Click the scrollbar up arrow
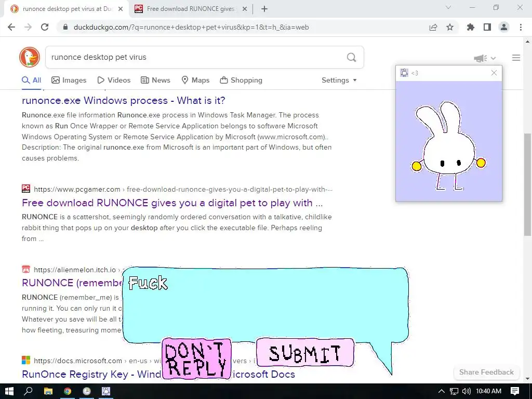This screenshot has width=532, height=399. [528, 42]
